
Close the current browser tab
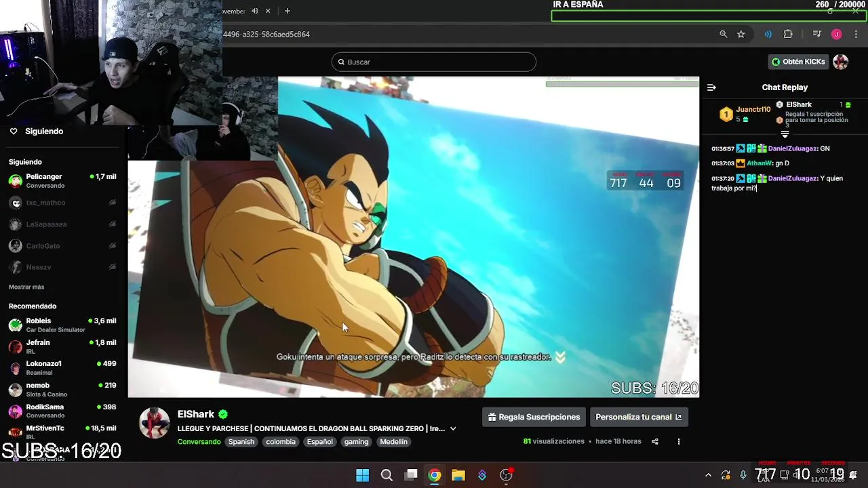[268, 11]
